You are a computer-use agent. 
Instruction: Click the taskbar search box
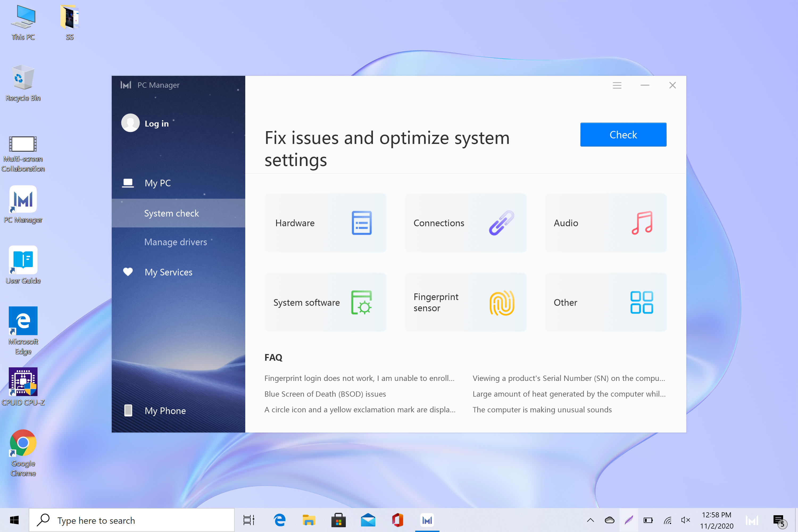click(132, 520)
